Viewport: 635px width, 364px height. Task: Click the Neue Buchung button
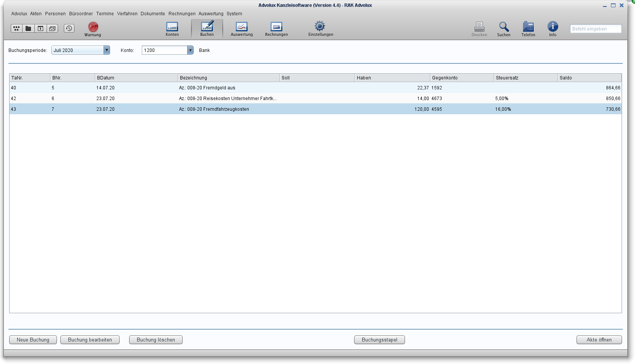pyautogui.click(x=33, y=340)
